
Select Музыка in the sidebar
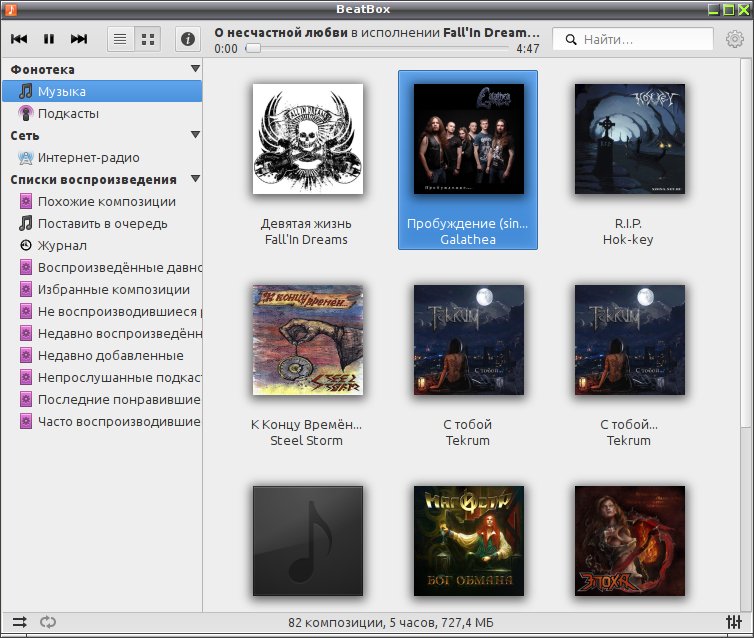[x=102, y=91]
